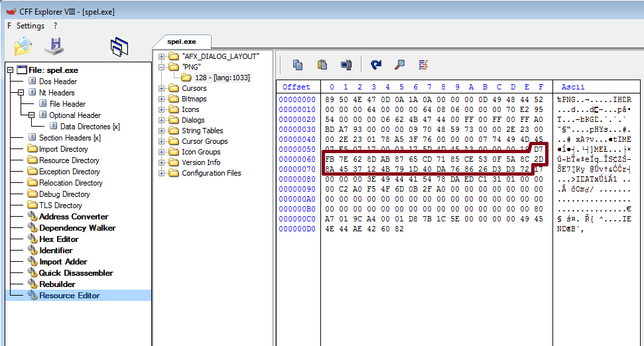Expand the Dialogs resource folder
Viewport: 644px width, 346px height.
tap(161, 120)
